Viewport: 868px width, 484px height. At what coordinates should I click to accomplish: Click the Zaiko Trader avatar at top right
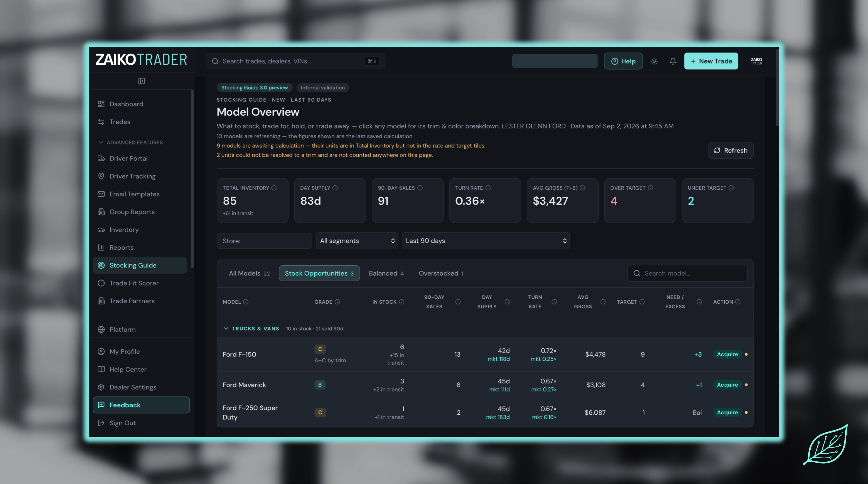pyautogui.click(x=756, y=61)
